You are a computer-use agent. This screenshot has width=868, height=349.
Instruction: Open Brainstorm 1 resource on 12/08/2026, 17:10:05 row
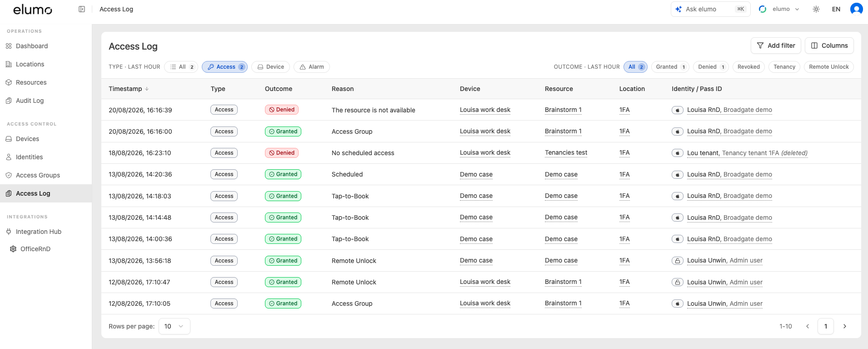pyautogui.click(x=563, y=303)
